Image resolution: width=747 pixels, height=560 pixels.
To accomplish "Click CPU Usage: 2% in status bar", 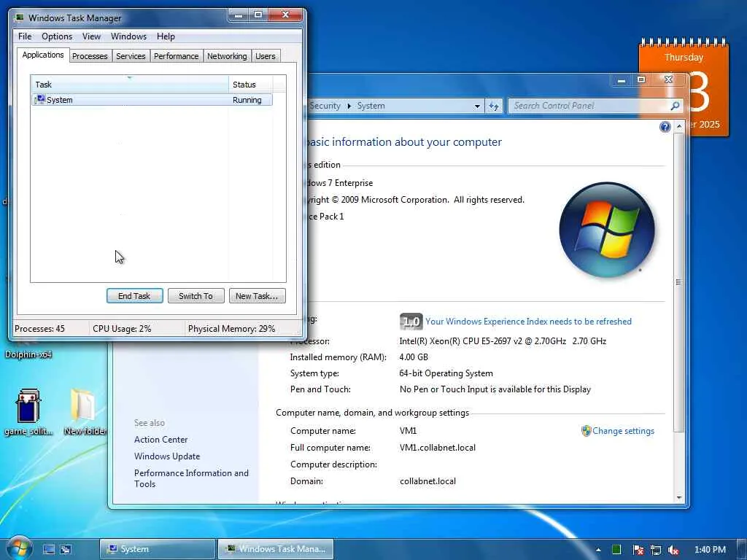I will click(x=122, y=329).
